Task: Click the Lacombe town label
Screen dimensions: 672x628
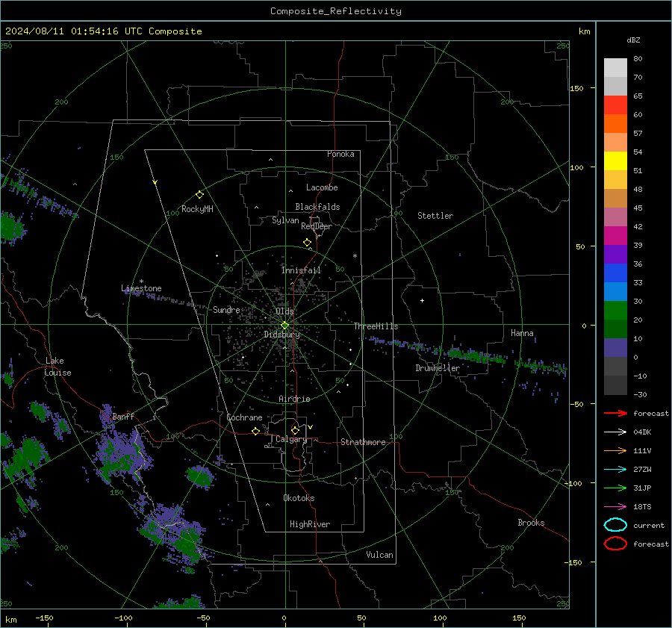Action: click(322, 187)
